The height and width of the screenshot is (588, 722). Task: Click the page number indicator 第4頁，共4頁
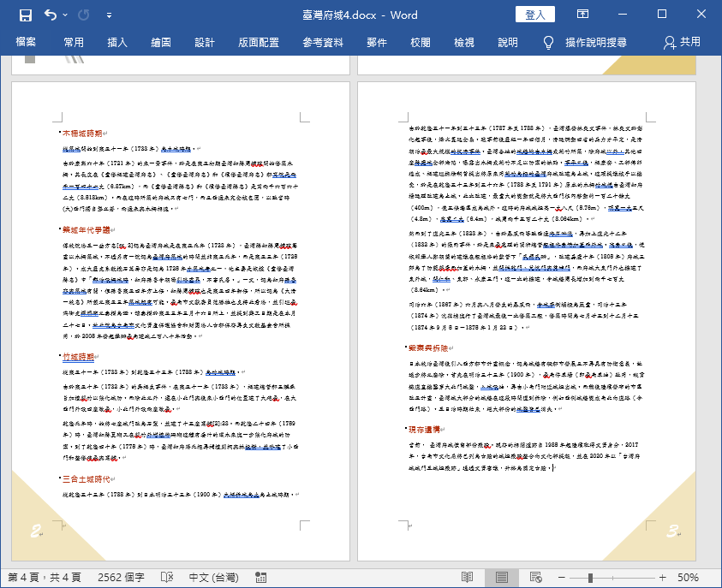[45, 578]
